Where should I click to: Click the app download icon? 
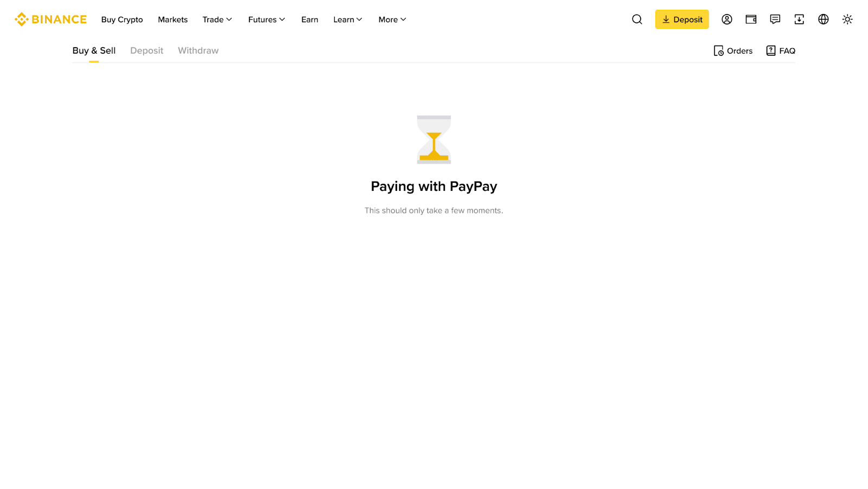799,20
